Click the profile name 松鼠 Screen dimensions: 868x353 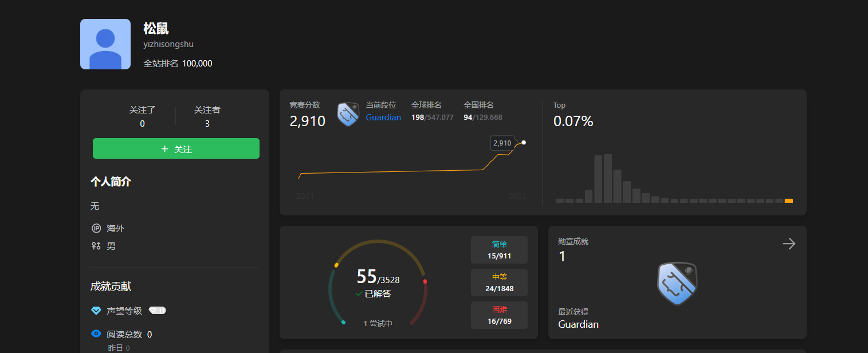click(x=156, y=28)
